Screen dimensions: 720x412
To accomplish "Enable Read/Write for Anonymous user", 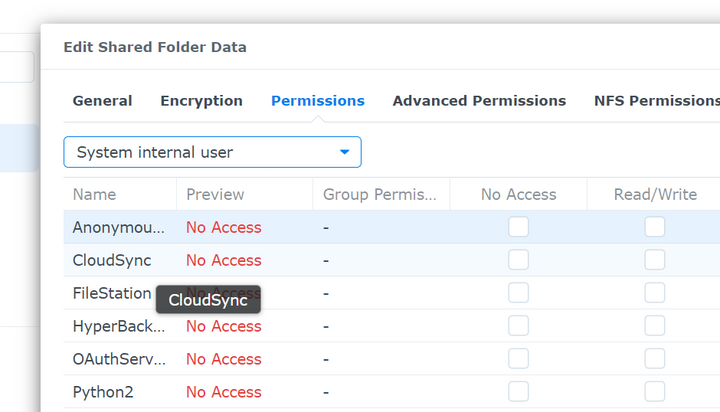I will 655,227.
